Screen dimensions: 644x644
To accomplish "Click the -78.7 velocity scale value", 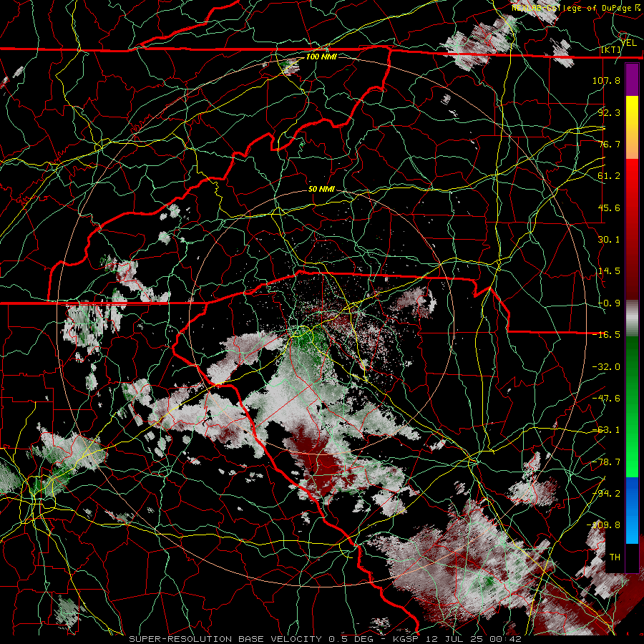I will [x=606, y=462].
